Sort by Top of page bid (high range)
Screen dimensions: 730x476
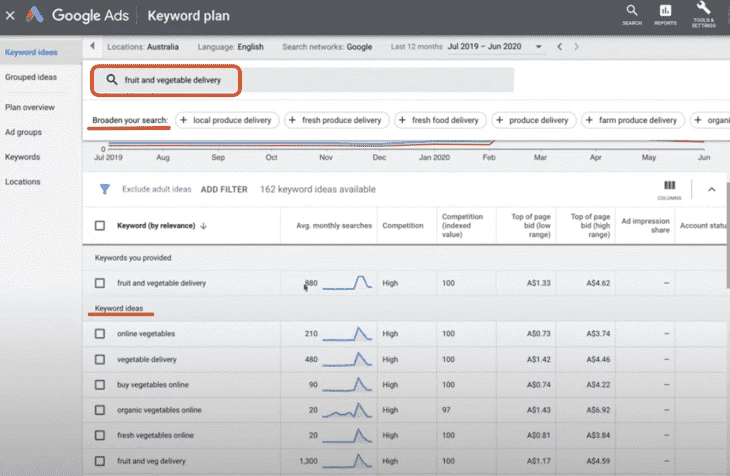click(590, 225)
